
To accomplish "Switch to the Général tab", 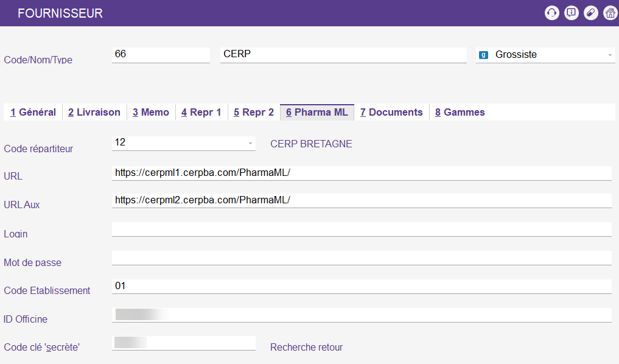I will [33, 112].
